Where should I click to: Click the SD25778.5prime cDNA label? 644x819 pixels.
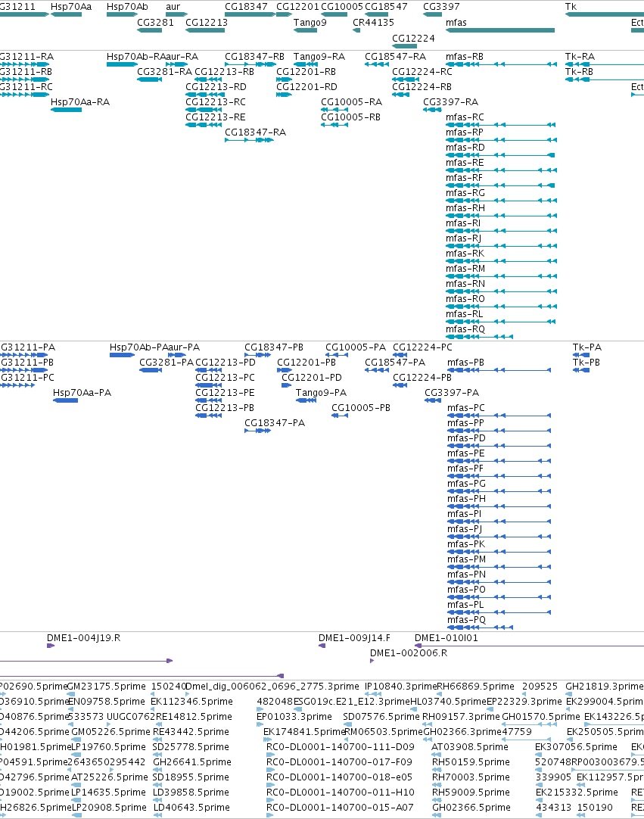[x=191, y=747]
